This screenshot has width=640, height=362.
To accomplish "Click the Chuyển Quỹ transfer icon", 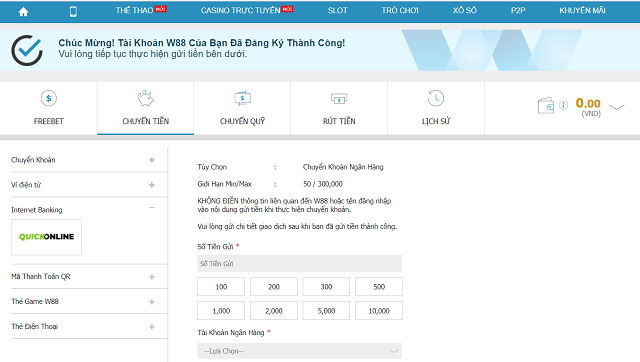I will click(x=242, y=98).
